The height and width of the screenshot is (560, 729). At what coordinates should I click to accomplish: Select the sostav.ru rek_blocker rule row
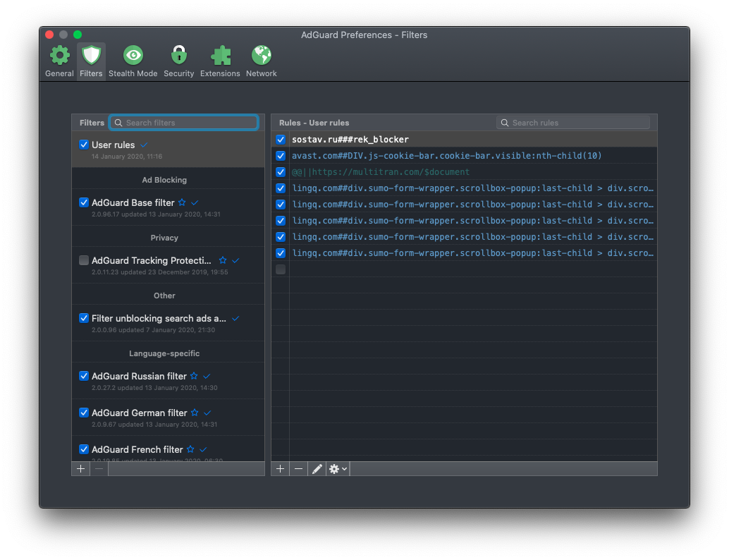click(464, 140)
